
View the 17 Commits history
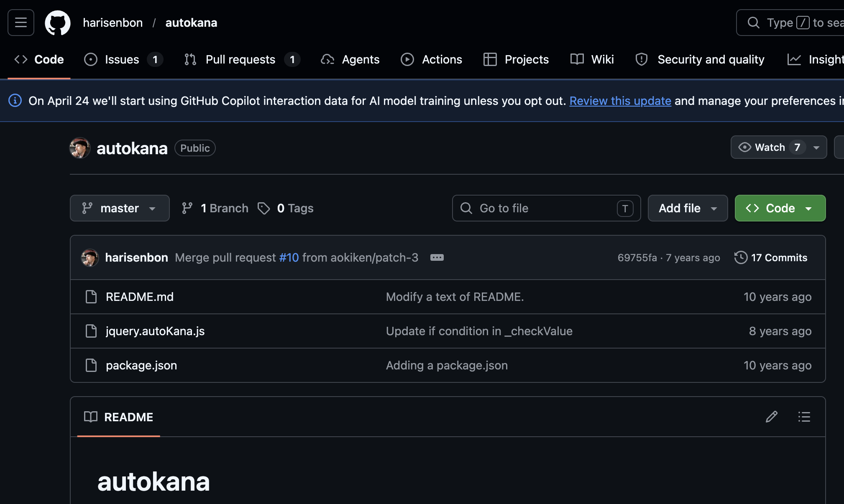point(771,257)
